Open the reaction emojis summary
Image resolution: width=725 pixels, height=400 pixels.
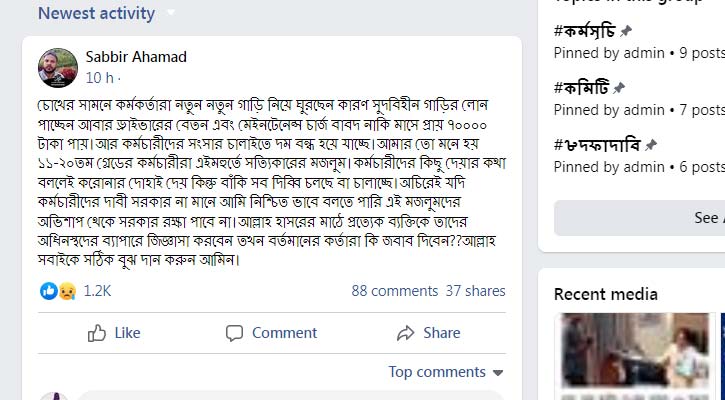click(x=58, y=291)
